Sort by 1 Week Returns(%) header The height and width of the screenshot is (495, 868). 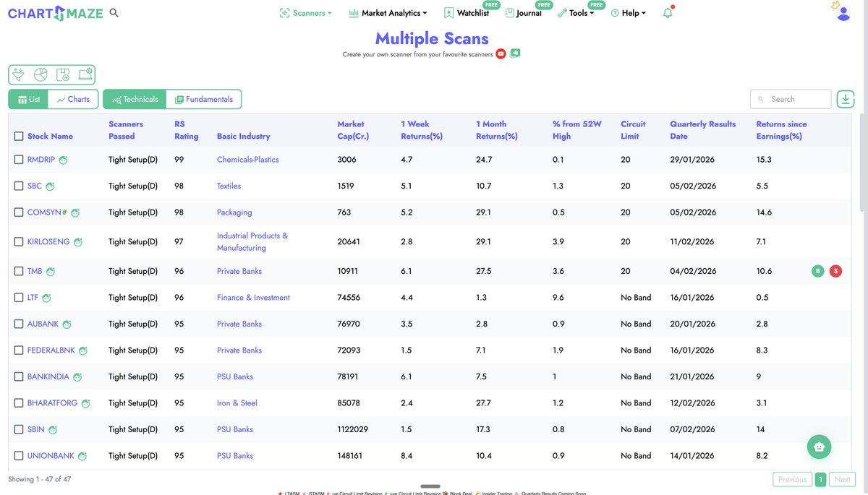click(x=422, y=130)
